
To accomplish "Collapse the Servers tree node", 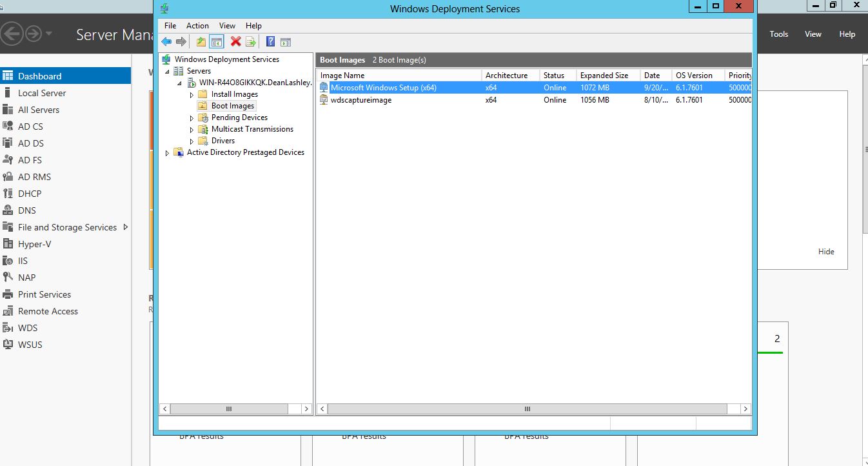I will point(167,72).
